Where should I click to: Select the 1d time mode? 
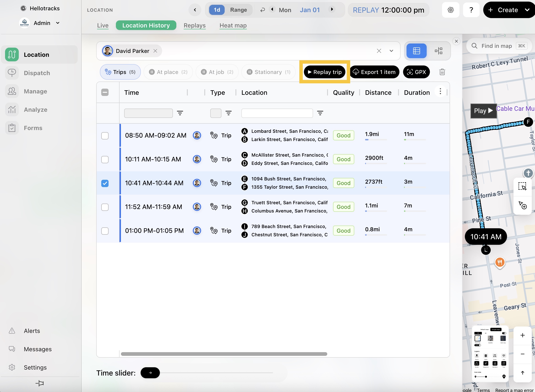pyautogui.click(x=217, y=10)
